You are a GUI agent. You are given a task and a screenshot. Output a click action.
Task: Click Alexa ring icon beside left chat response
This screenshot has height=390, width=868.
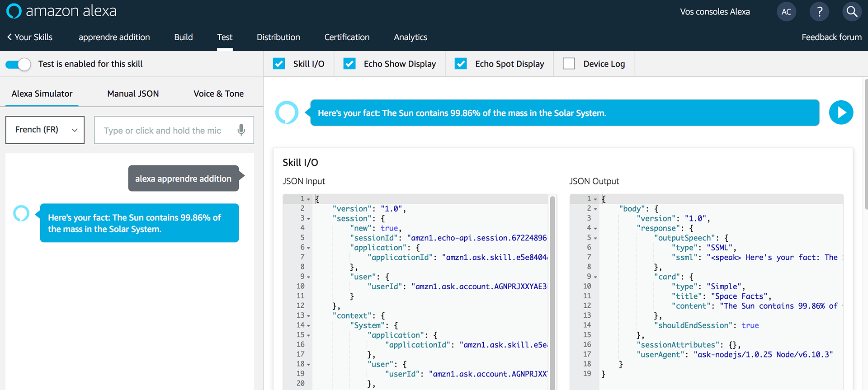(21, 213)
